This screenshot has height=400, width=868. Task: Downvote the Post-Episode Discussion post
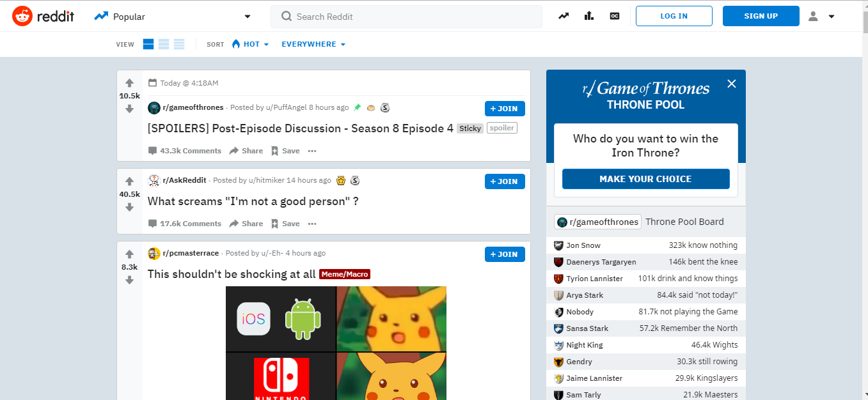click(x=129, y=109)
